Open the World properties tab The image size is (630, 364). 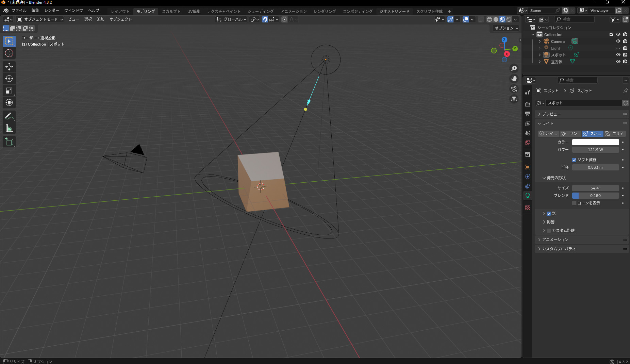tap(528, 142)
